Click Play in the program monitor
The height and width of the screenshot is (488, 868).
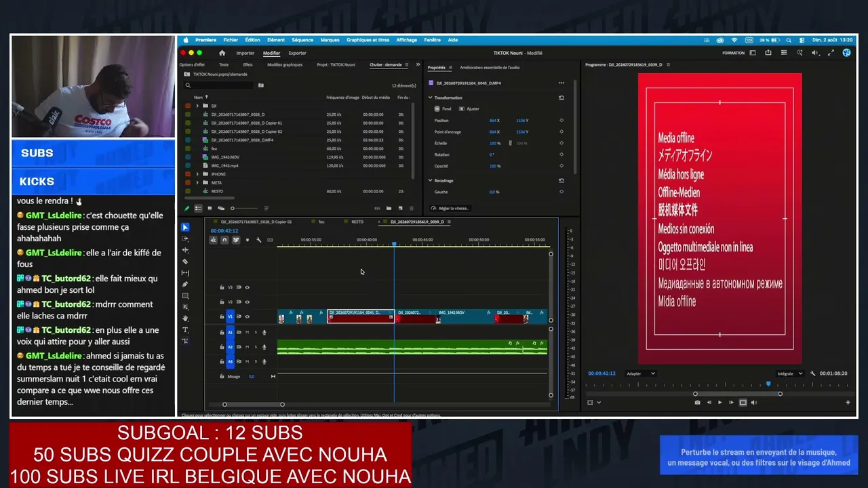[x=719, y=403]
